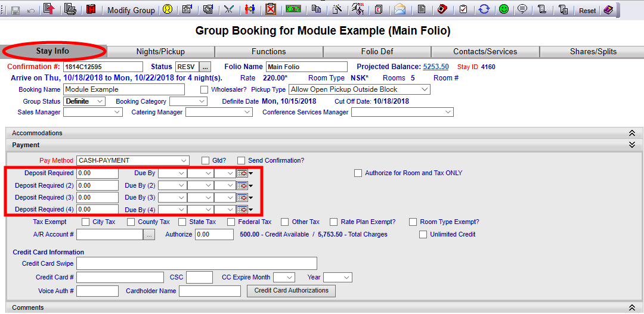Image resolution: width=644 pixels, height=314 pixels.
Task: Switch to the Folio Def tab
Action: click(x=377, y=52)
